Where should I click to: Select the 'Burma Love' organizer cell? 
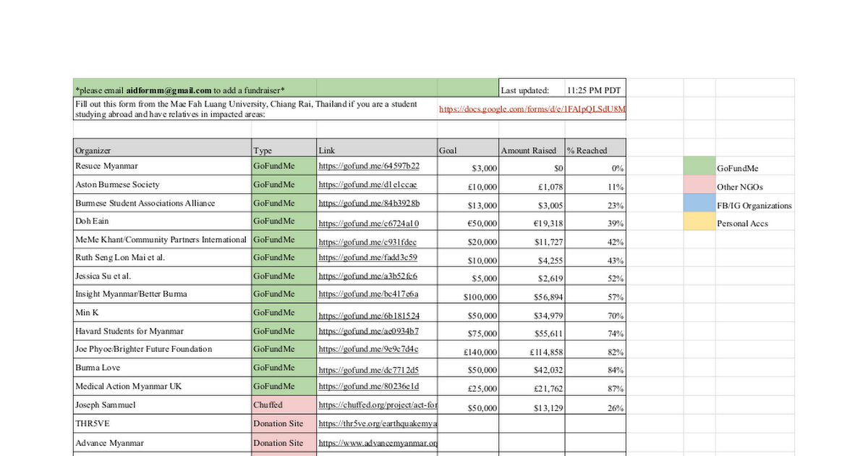click(162, 368)
